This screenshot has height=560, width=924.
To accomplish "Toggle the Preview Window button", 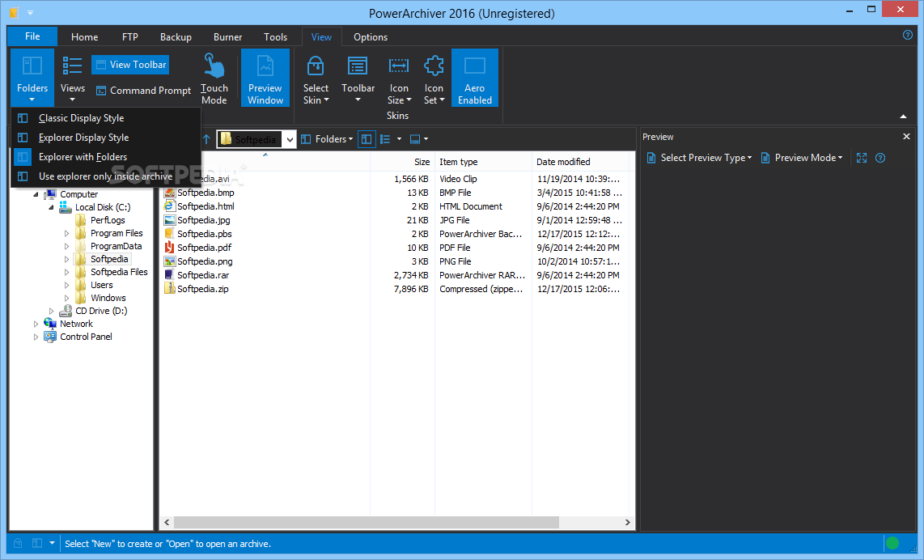I will [x=265, y=77].
